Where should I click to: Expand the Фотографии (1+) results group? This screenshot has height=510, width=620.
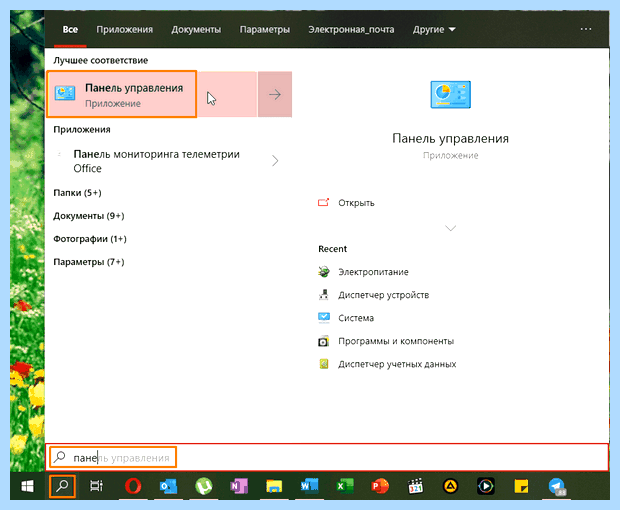(90, 239)
